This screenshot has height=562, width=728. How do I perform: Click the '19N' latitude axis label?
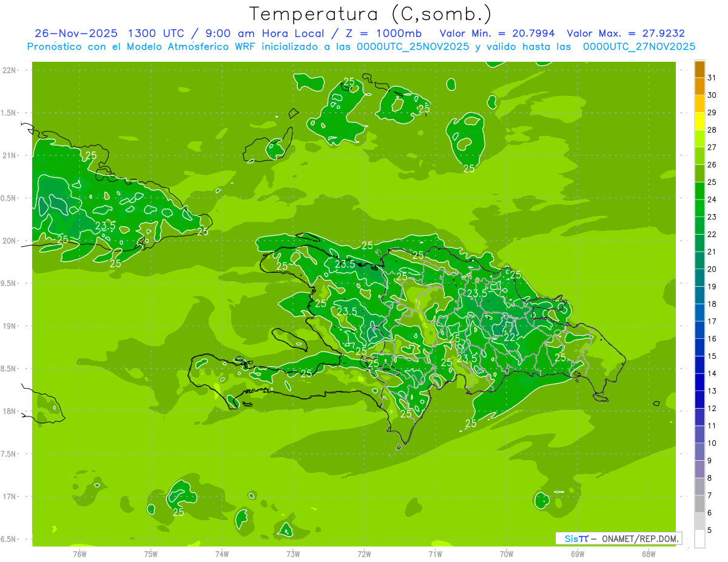10,326
